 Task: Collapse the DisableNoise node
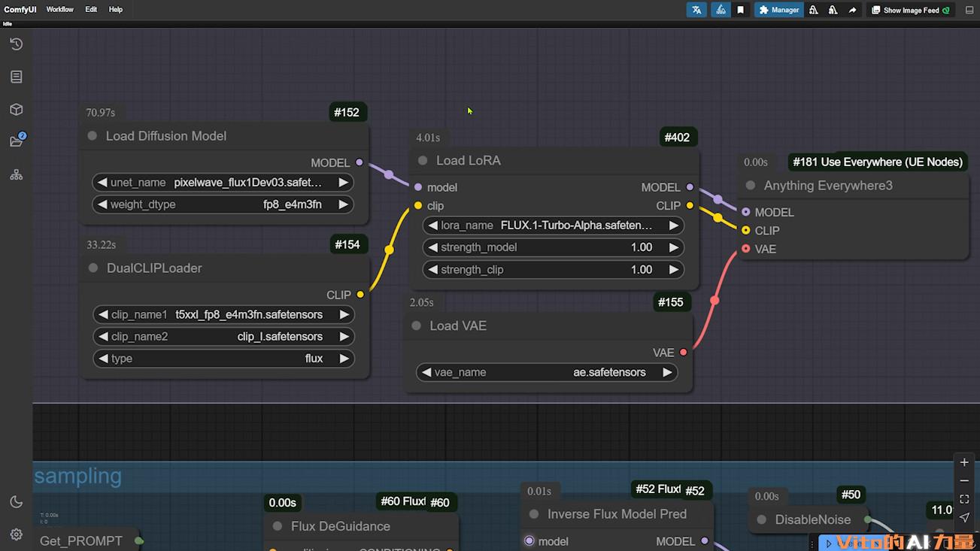pos(762,520)
